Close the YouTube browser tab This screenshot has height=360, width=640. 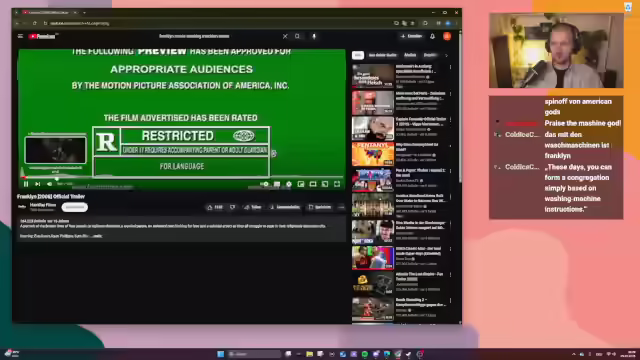tap(75, 13)
